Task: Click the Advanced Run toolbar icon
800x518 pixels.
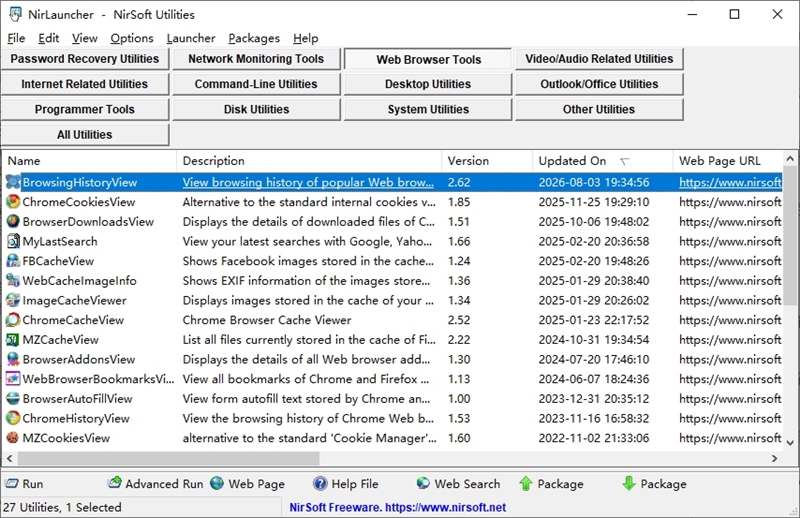Action: pos(115,483)
